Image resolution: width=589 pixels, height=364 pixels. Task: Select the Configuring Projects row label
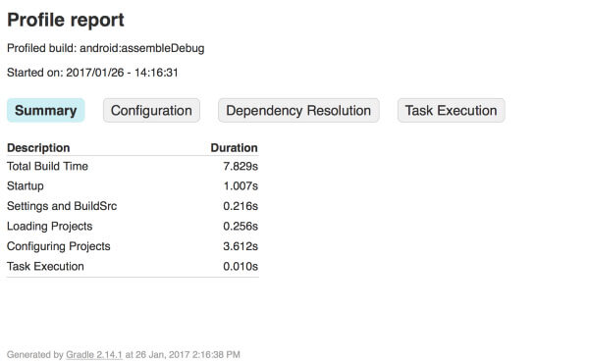[59, 246]
